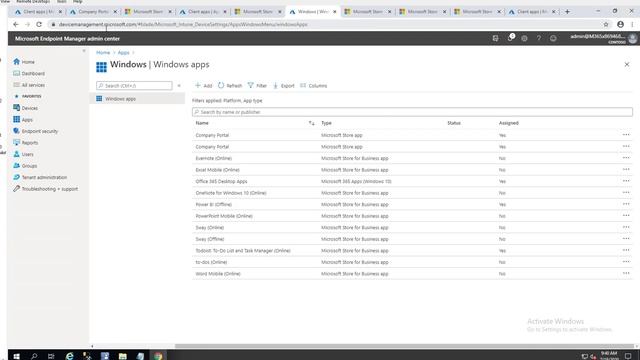Click the Home breadcrumb link
The image size is (640, 360).
[103, 53]
